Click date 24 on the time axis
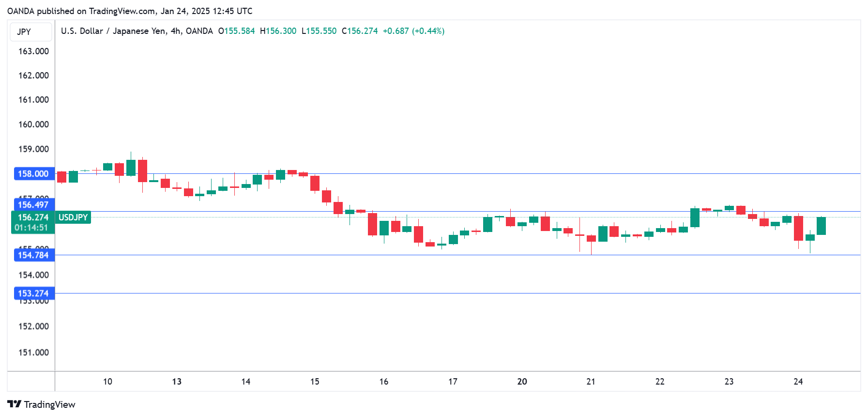 [x=798, y=382]
